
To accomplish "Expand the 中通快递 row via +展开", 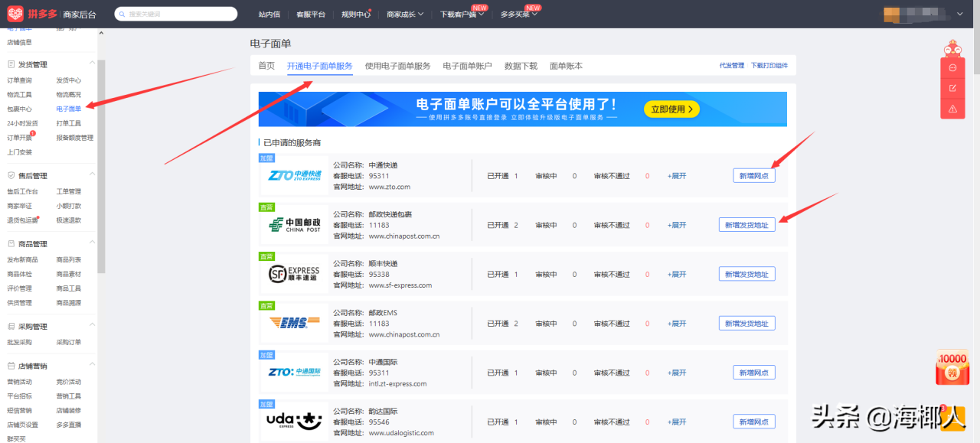I will [677, 175].
